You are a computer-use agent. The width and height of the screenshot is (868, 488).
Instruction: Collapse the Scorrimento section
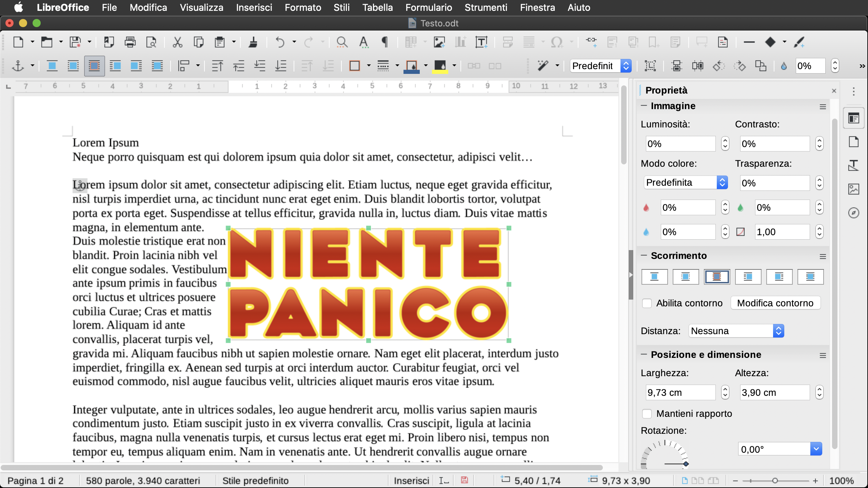[644, 256]
